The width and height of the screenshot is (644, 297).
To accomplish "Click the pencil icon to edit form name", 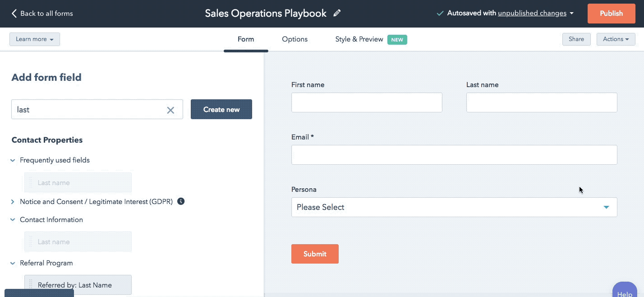I will (x=337, y=13).
